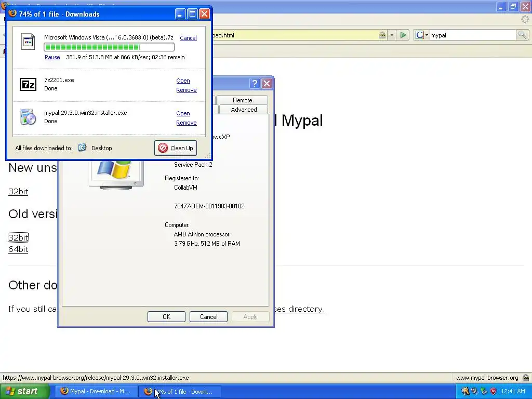Click the keys tray icon
Viewport: 532px width, 399px height.
pos(465,391)
